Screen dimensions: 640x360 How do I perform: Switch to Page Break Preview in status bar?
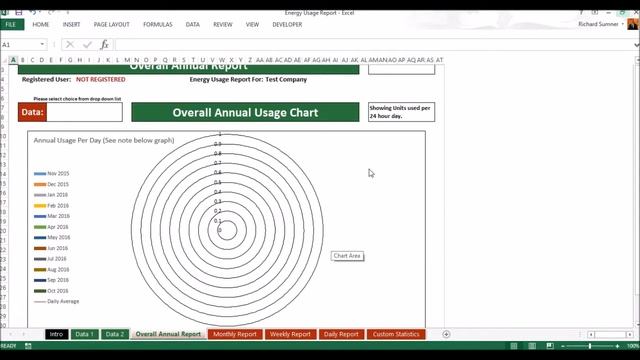point(550,346)
